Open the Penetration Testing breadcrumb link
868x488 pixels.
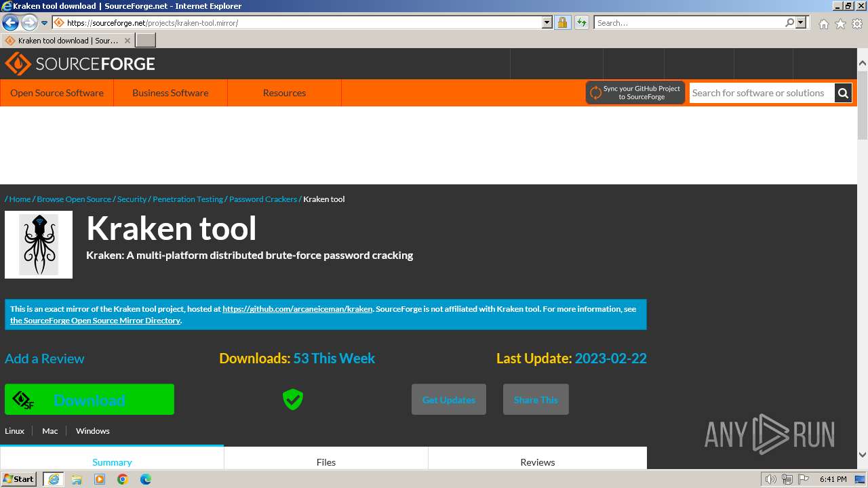click(x=188, y=199)
